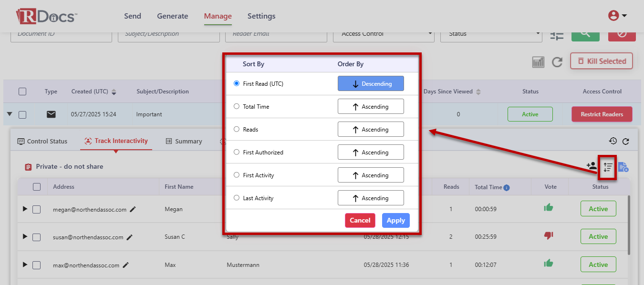Click the sort order icon above the reader table
This screenshot has height=285, width=644.
608,167
